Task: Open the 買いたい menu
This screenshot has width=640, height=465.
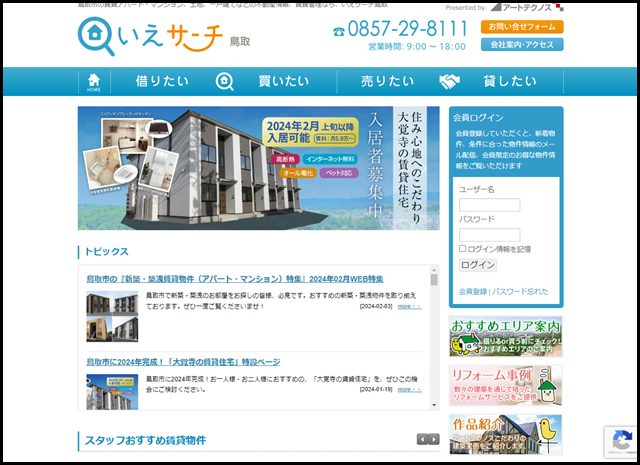Action: [284, 81]
